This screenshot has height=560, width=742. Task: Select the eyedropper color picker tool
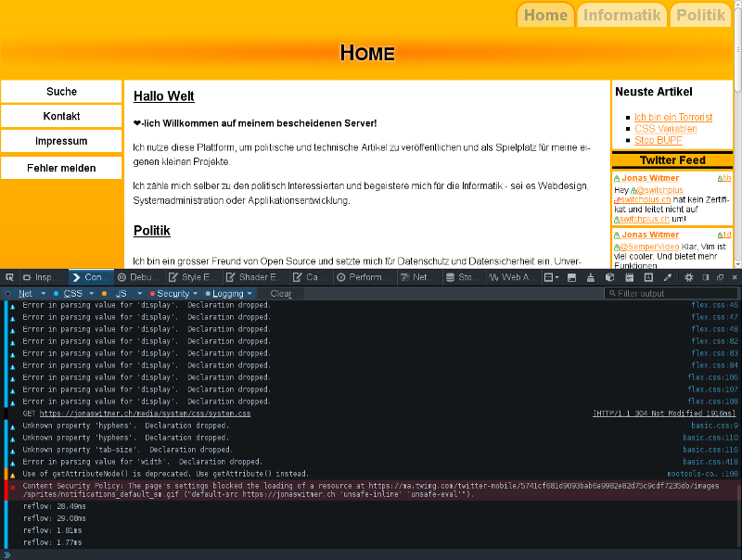[x=668, y=277]
